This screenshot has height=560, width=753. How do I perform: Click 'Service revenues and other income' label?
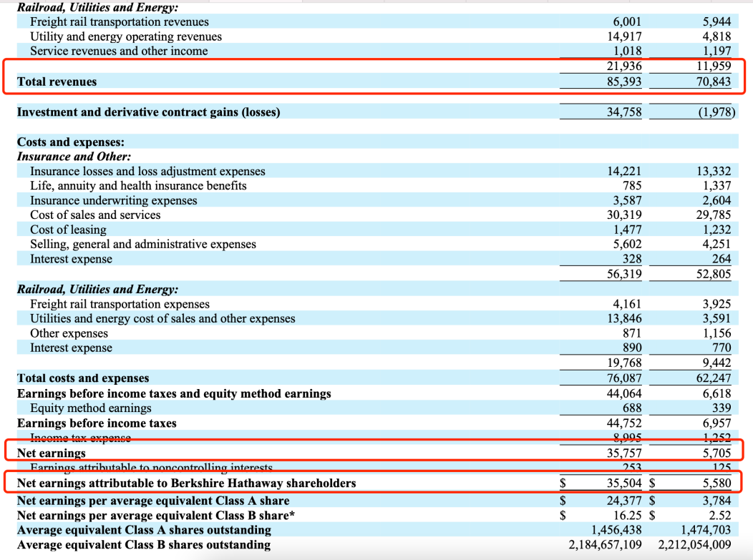[119, 51]
